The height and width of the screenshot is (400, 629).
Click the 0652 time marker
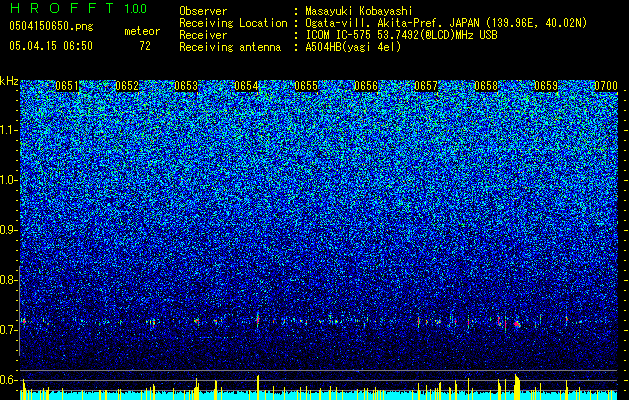click(x=127, y=86)
